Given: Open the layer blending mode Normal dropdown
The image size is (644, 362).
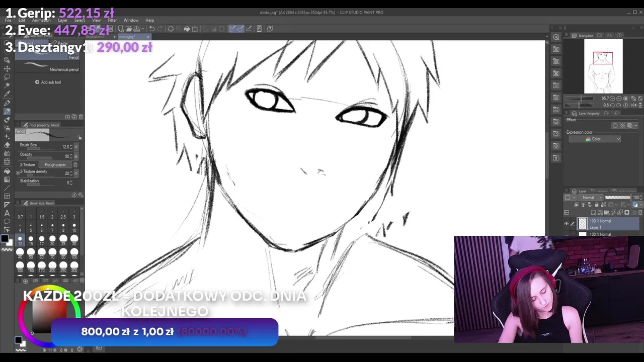Looking at the screenshot, I should click(590, 198).
